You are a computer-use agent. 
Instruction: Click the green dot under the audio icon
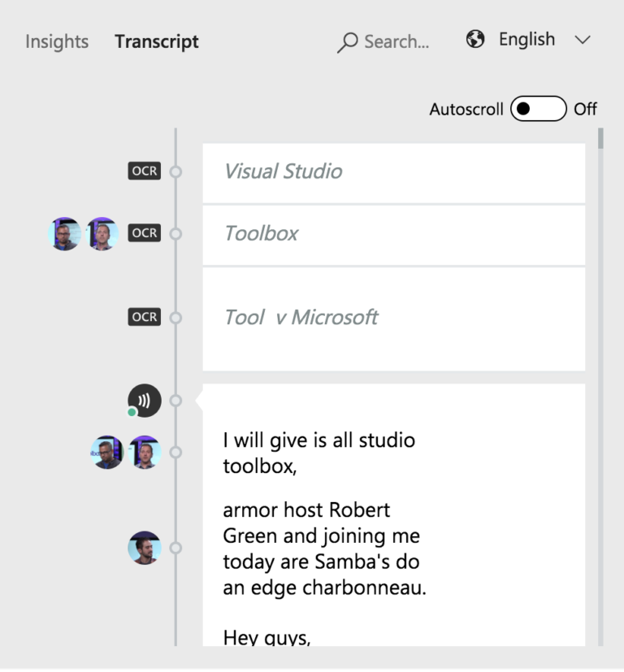(132, 413)
